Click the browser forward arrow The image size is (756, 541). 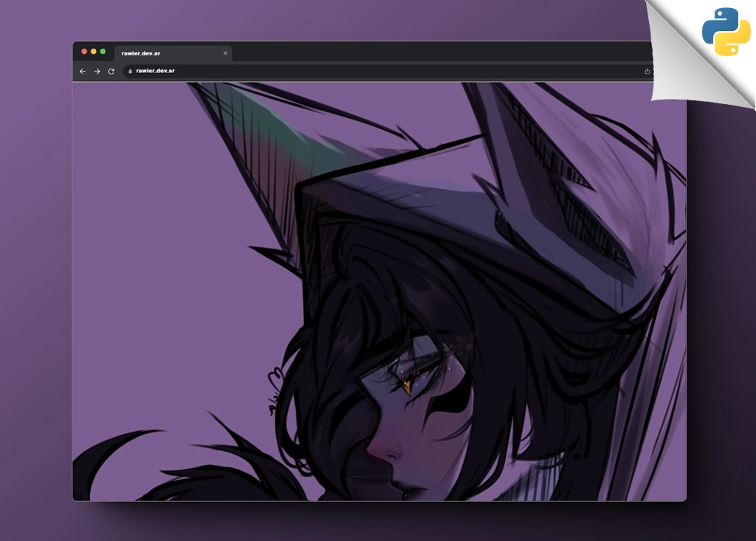97,72
